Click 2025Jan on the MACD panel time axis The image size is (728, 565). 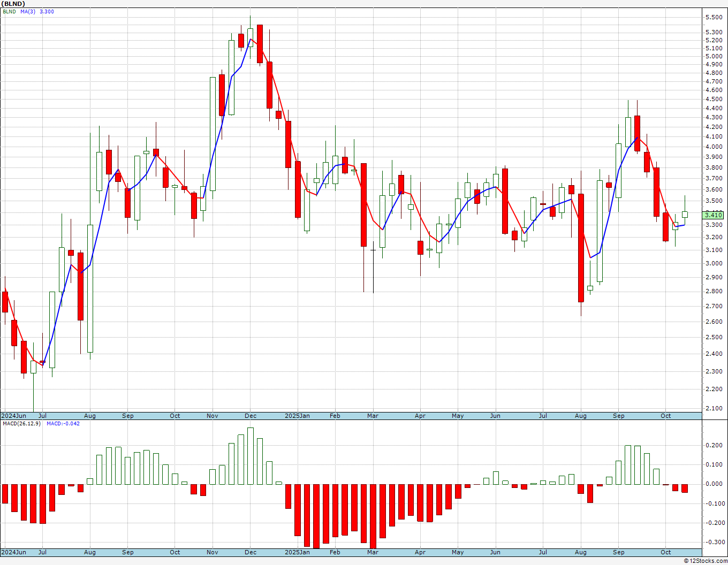click(297, 552)
